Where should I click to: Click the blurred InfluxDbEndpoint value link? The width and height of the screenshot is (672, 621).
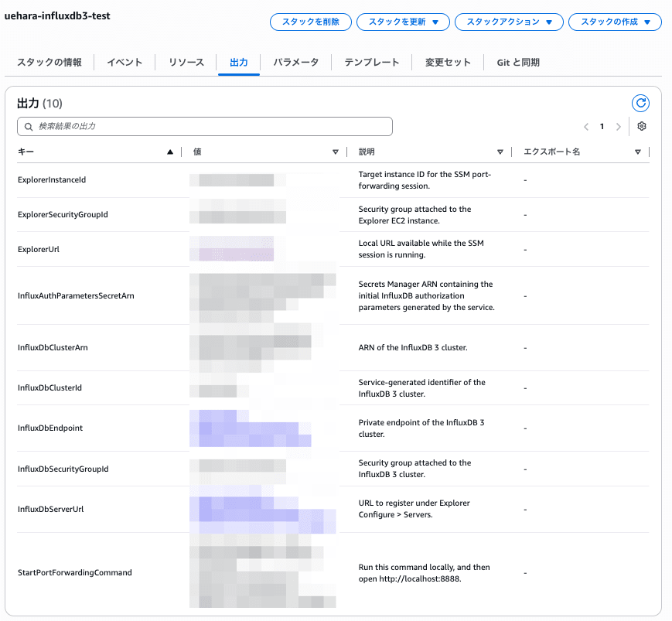pos(251,428)
